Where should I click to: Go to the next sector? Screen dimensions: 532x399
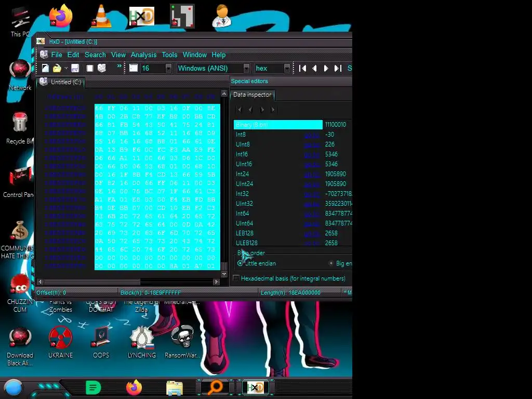click(326, 68)
